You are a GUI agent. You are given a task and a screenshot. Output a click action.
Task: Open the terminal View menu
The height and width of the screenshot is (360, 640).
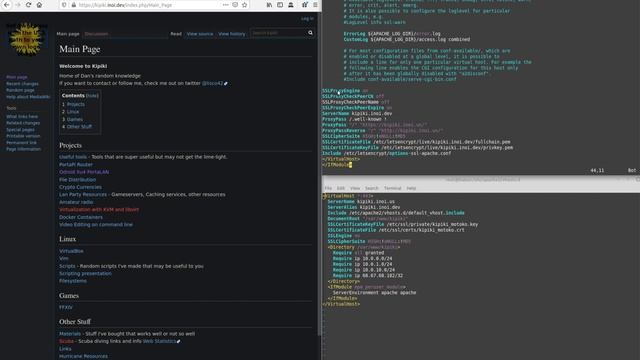355,188
